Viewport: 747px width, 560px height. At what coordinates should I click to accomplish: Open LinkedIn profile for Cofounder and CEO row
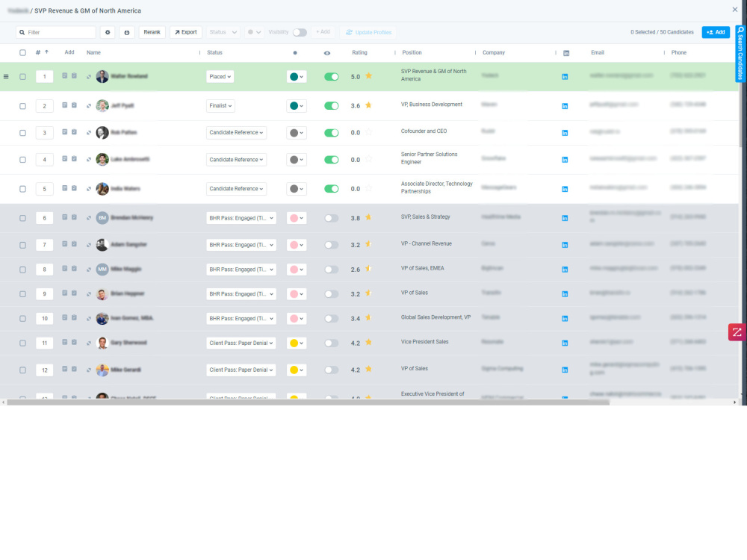point(565,133)
